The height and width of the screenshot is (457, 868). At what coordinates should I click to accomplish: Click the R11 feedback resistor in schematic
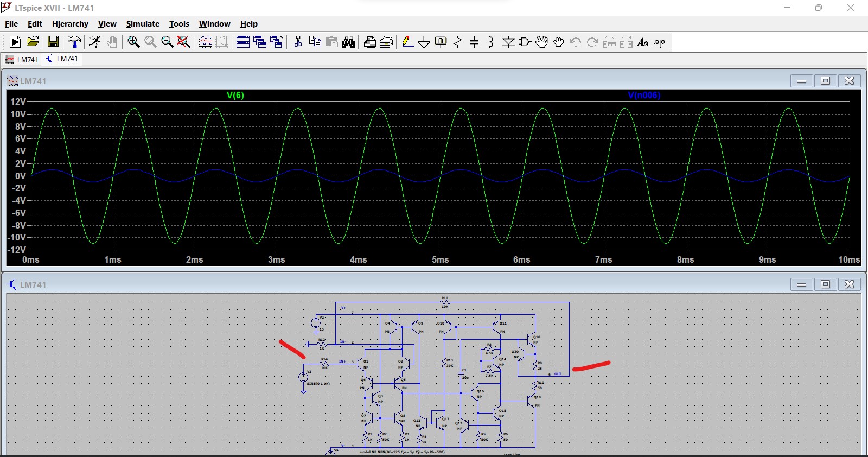pyautogui.click(x=445, y=302)
